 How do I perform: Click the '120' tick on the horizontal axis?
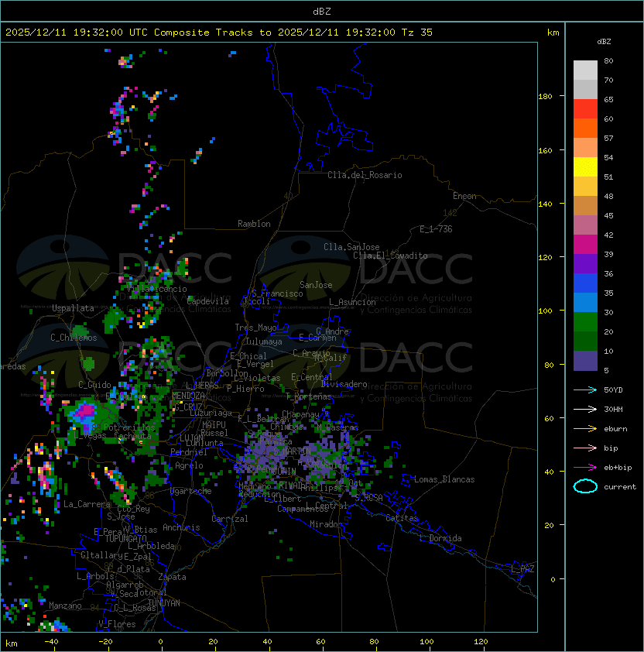click(481, 642)
